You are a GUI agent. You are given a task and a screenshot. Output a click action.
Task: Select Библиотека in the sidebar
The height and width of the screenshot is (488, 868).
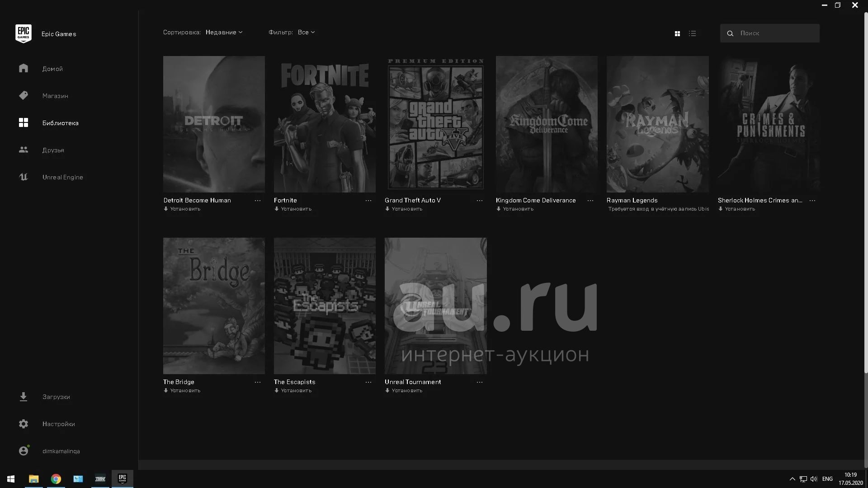[61, 123]
